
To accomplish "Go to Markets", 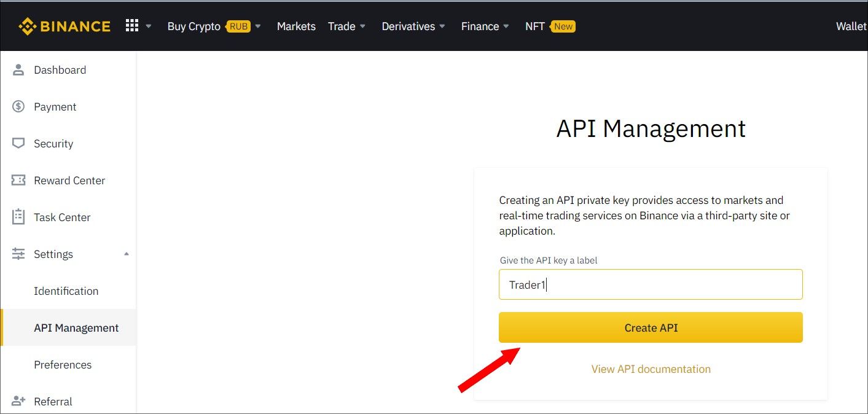I will (296, 26).
